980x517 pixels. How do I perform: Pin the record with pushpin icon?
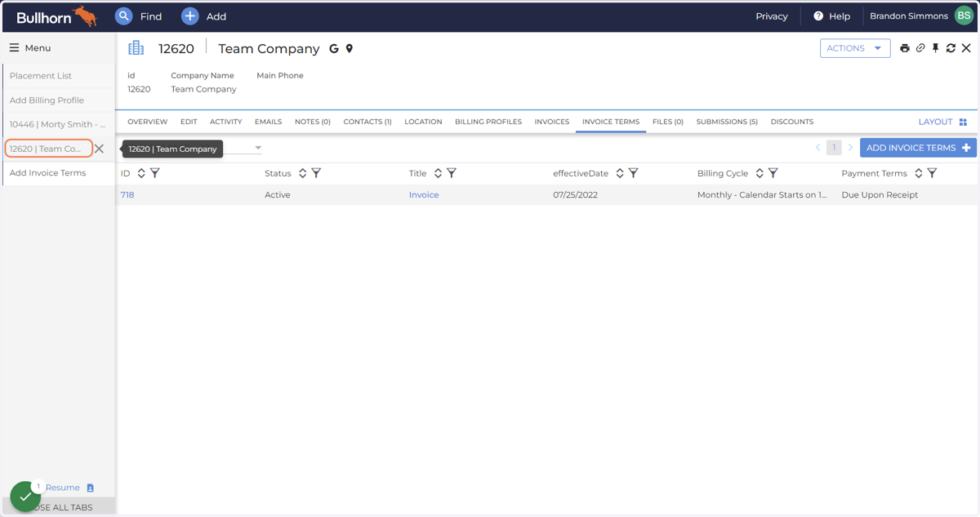pyautogui.click(x=936, y=48)
